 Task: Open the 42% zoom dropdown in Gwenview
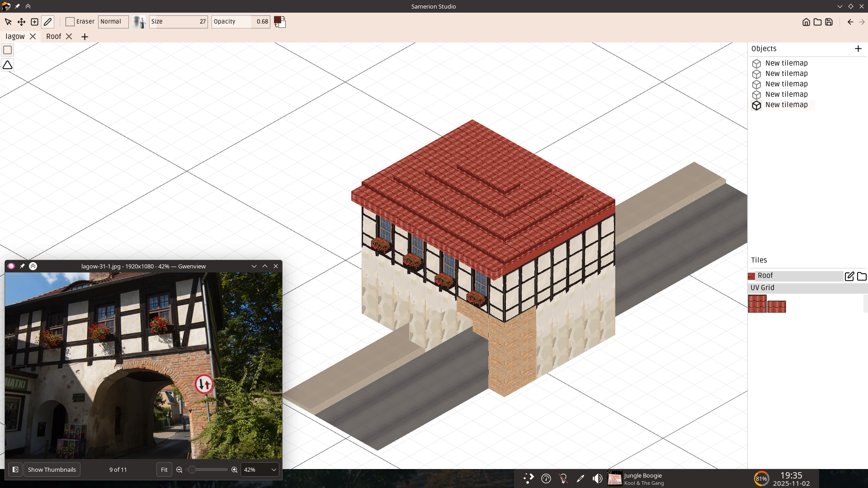click(260, 469)
